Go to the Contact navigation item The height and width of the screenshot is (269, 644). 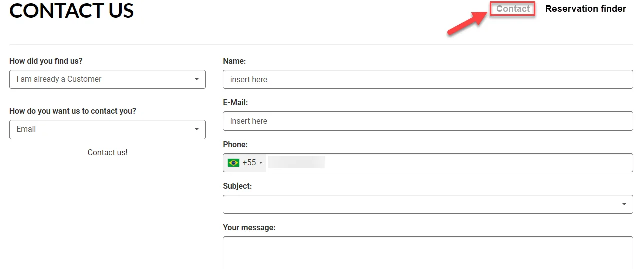[513, 9]
